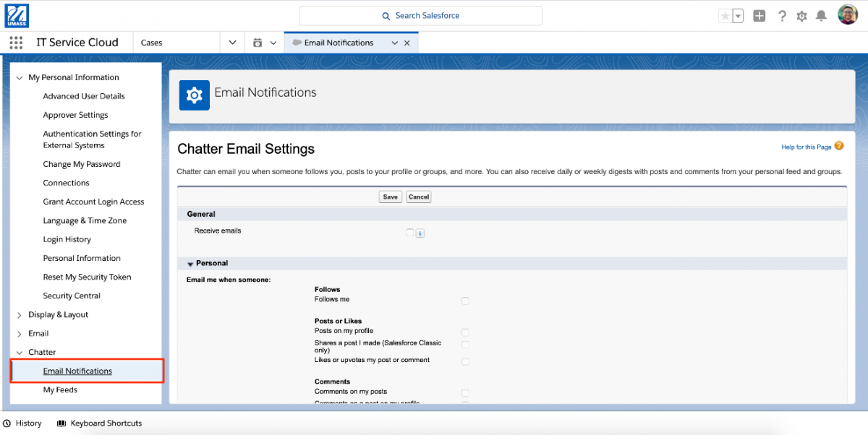Click the Favorites star icon

tap(725, 16)
